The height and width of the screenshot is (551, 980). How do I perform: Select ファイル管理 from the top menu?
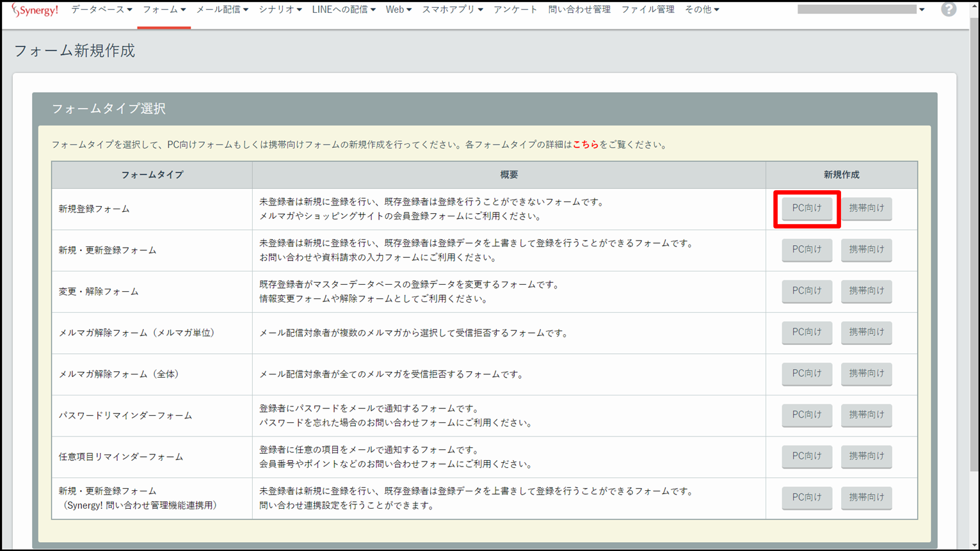(x=648, y=10)
